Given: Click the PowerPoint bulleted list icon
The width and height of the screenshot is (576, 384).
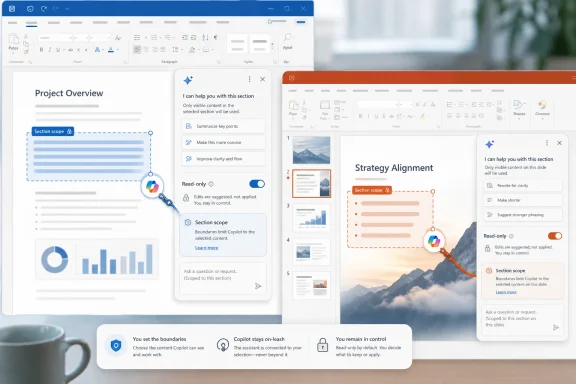Looking at the screenshot, I should pos(449,105).
